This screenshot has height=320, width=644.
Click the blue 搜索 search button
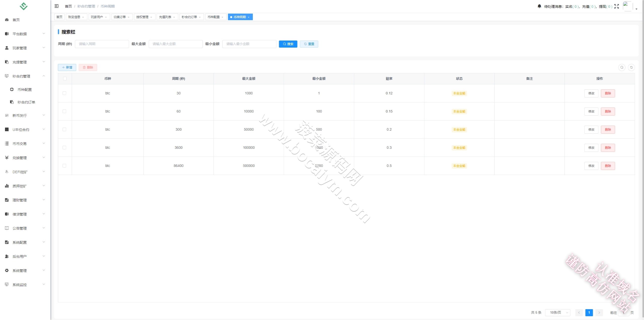point(288,44)
